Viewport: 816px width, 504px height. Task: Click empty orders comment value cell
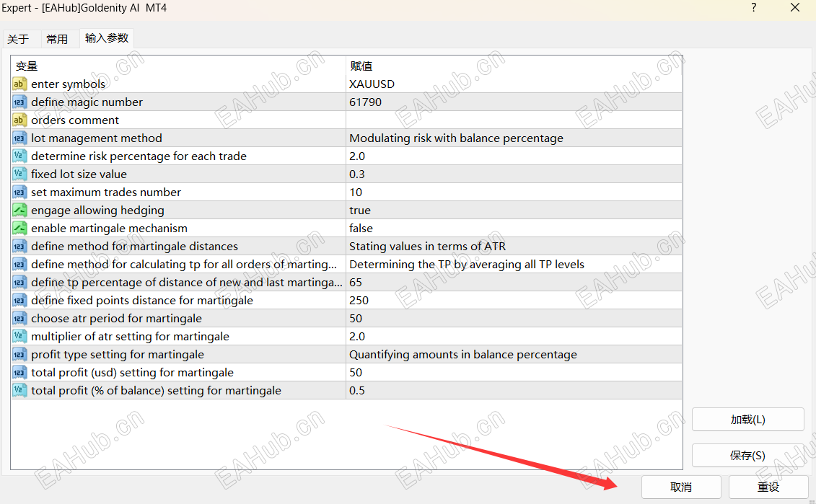(514, 120)
